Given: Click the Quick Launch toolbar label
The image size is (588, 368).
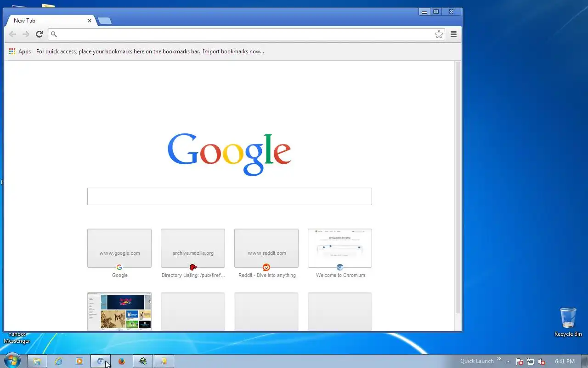Looking at the screenshot, I should [x=477, y=361].
